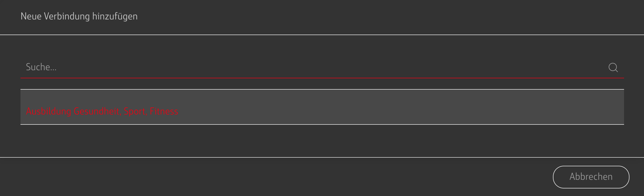Select Ausbildung Gesundheit, Sport, Fitness entry
This screenshot has width=644, height=196.
(x=102, y=111)
